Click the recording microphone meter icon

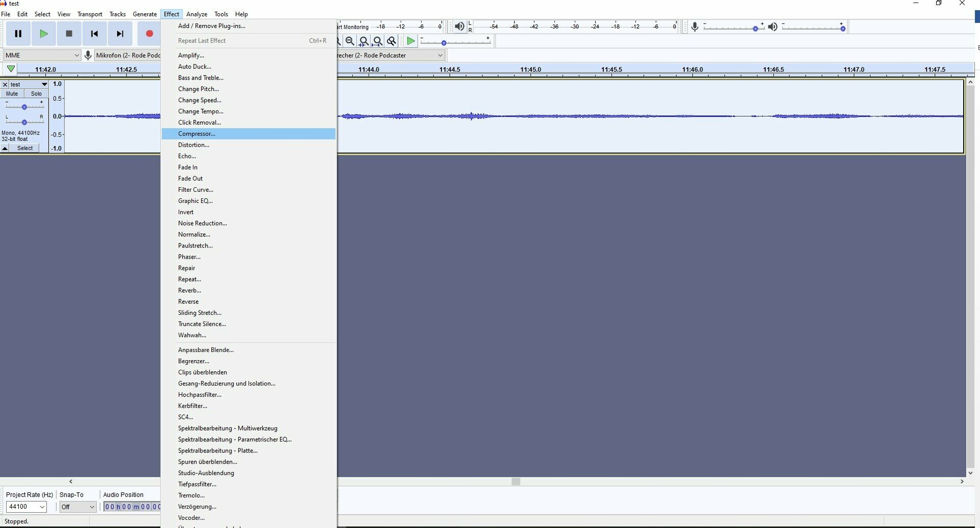tap(695, 27)
